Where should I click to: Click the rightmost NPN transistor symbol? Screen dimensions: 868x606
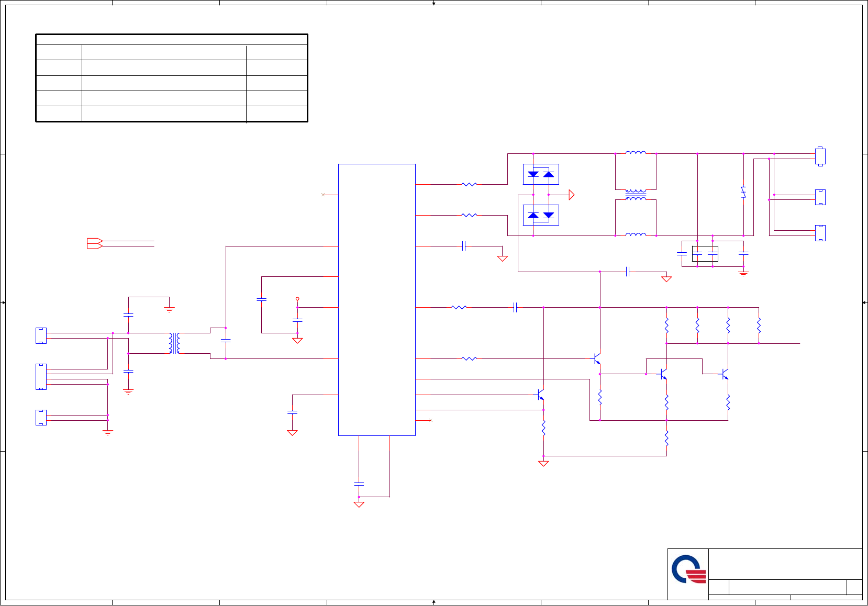pos(725,374)
